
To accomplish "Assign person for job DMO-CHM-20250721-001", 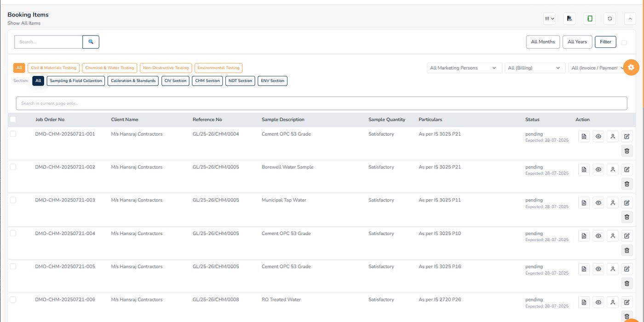I will 613,137.
